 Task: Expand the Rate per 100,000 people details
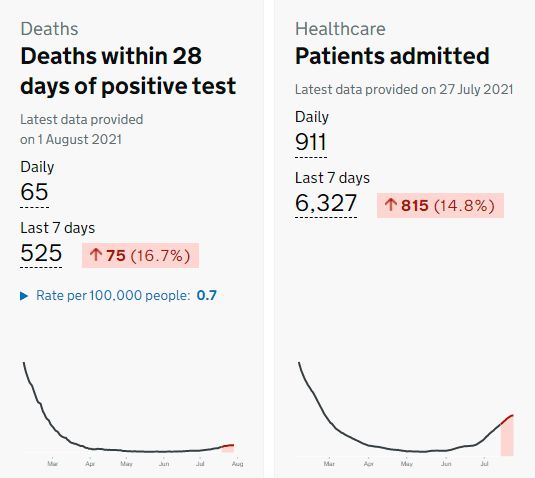pyautogui.click(x=118, y=295)
